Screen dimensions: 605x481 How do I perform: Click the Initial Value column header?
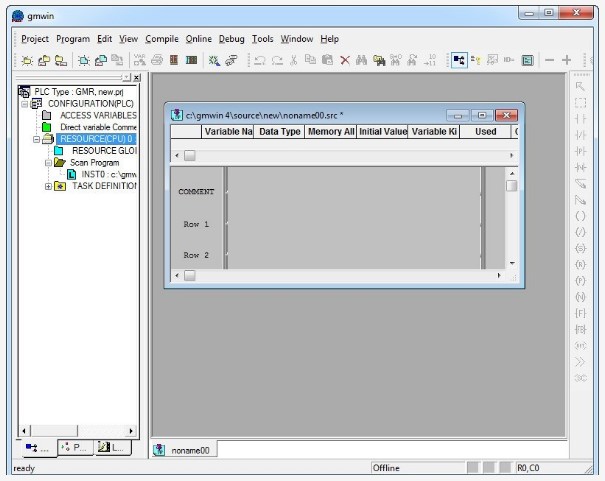tap(382, 132)
